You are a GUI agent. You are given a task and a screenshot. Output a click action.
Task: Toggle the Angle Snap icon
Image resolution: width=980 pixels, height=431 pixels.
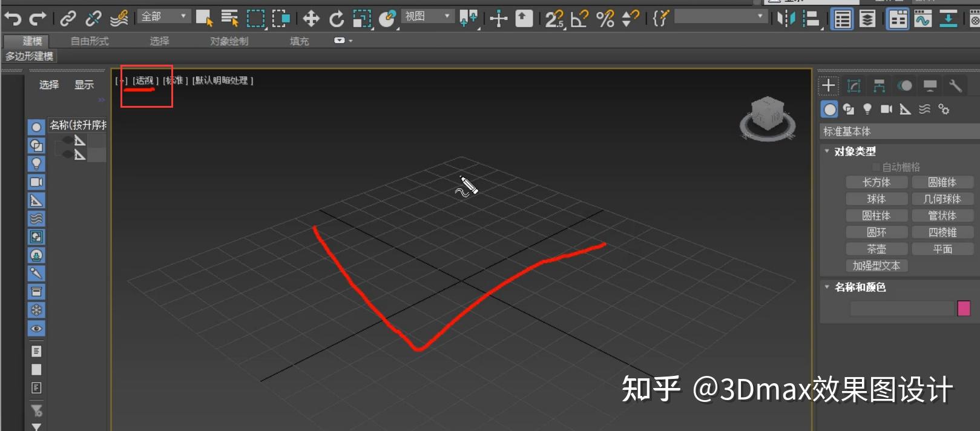click(580, 19)
